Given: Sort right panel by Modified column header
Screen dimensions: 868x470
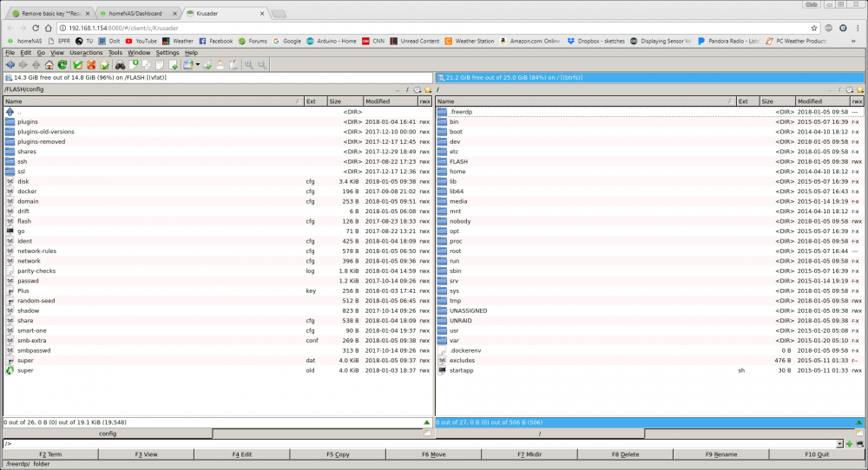Looking at the screenshot, I should [x=823, y=101].
